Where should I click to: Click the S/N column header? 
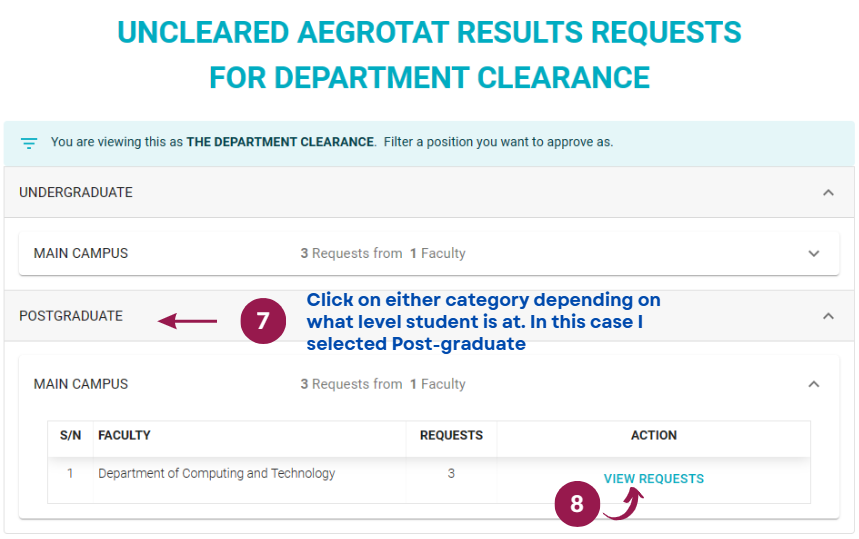[71, 435]
